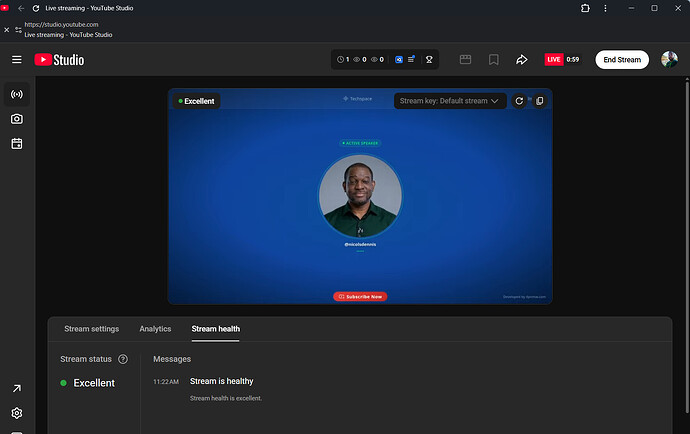Viewport: 690px width, 434px height.
Task: Open the Webcam camera icon in sidebar
Action: pos(17,119)
